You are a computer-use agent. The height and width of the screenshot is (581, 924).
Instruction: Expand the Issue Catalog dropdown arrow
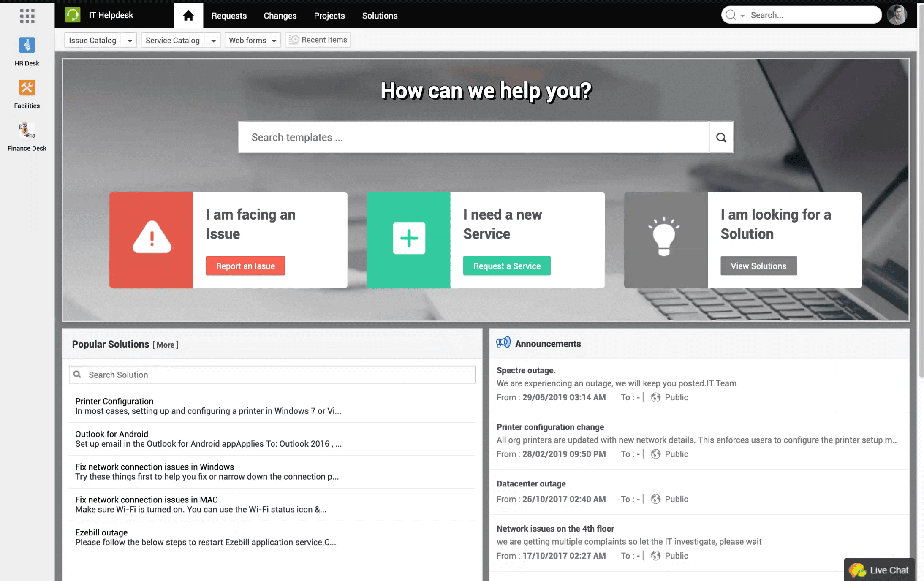[130, 41]
